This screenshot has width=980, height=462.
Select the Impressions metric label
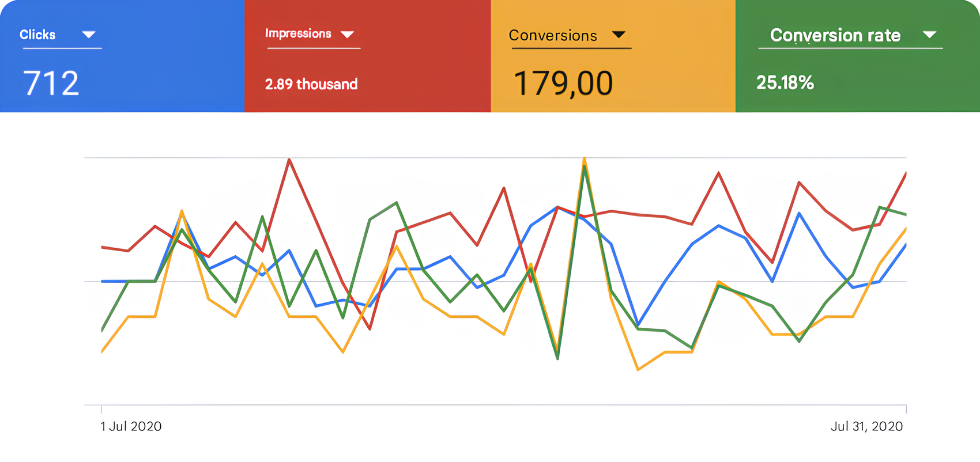(298, 33)
